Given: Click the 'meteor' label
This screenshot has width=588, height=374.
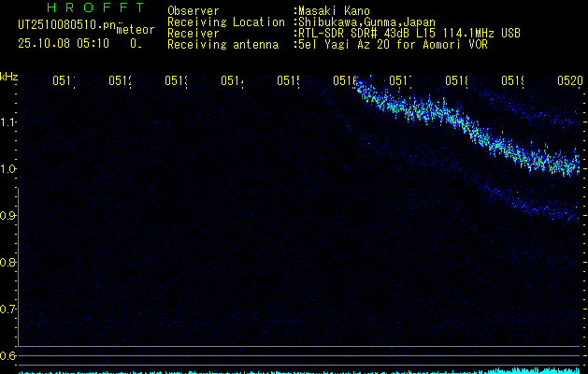Looking at the screenshot, I should [136, 30].
